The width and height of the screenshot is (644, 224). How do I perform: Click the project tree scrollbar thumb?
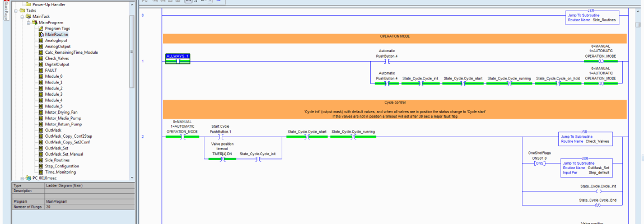[132, 52]
